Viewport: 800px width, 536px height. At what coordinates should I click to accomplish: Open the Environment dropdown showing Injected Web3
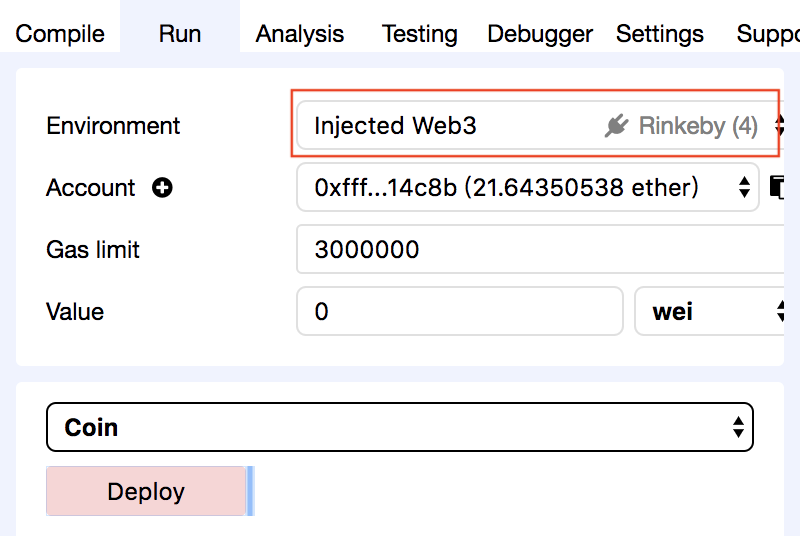[x=540, y=125]
